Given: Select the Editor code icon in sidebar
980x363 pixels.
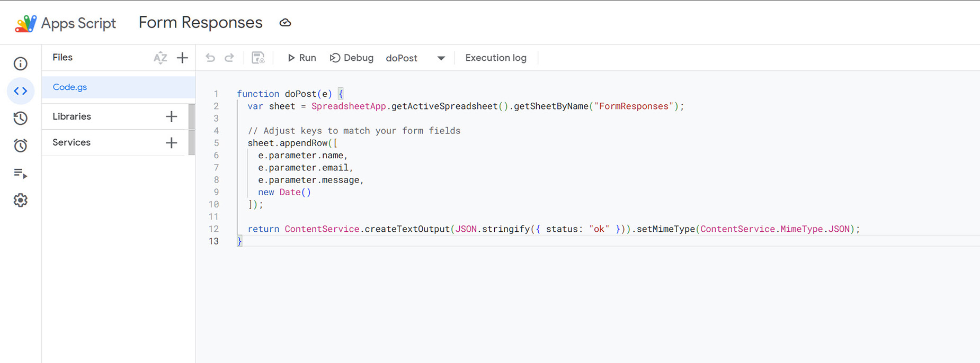Looking at the screenshot, I should [20, 91].
